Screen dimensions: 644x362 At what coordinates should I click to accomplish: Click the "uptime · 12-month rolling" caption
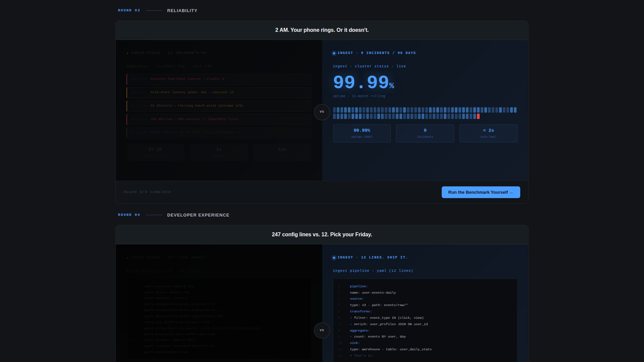[359, 96]
